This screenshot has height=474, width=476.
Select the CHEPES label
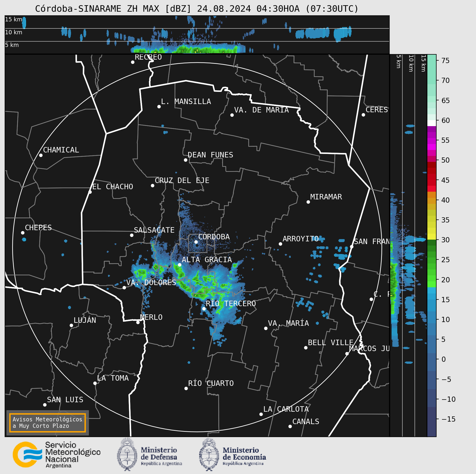pyautogui.click(x=38, y=228)
